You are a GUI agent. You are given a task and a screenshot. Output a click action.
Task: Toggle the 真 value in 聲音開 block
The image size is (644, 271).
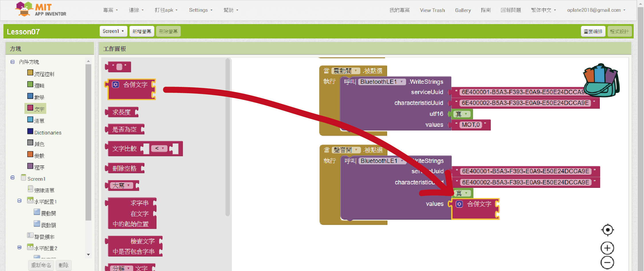click(x=462, y=193)
